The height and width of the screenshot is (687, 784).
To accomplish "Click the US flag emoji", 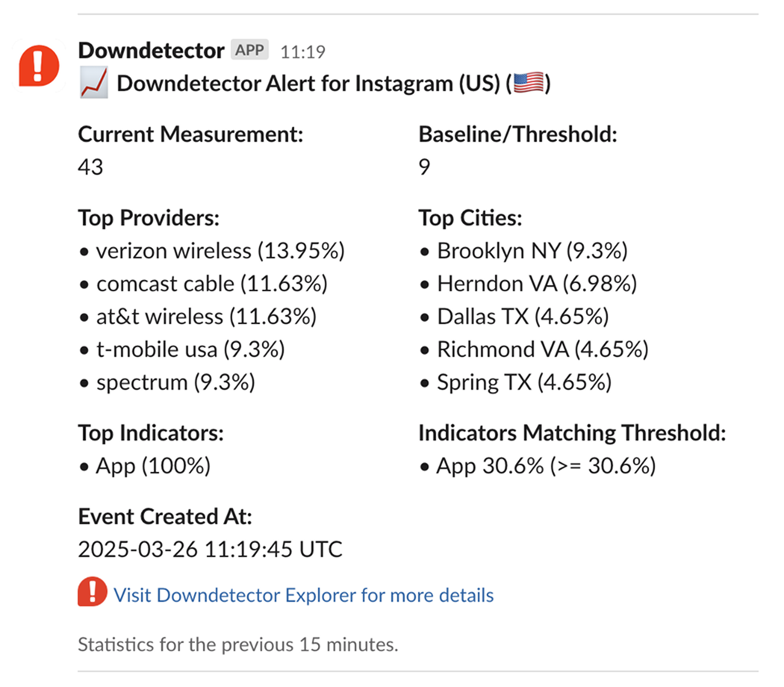I will [529, 84].
